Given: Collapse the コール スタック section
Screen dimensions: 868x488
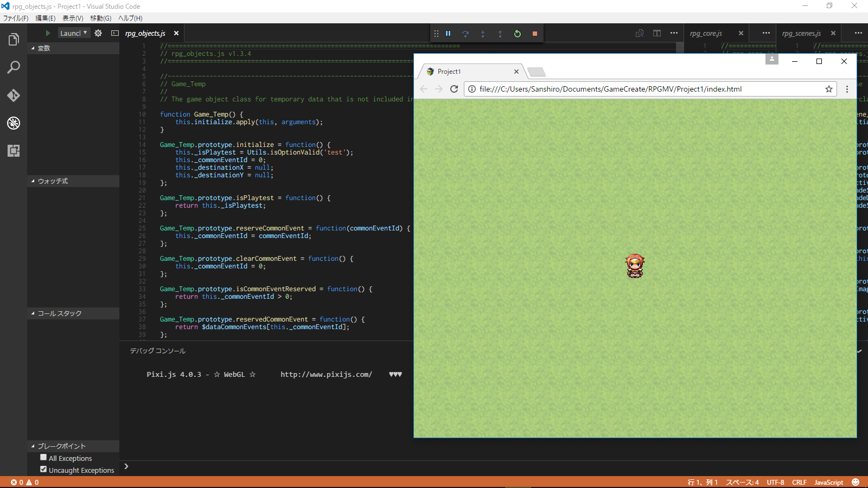Looking at the screenshot, I should [73, 313].
